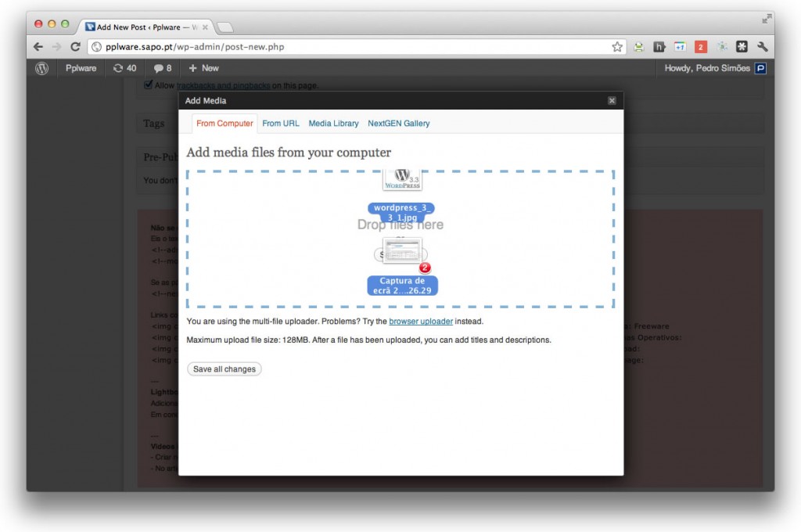The height and width of the screenshot is (532, 801).
Task: Open the Chrome wrench settings menu
Action: click(x=763, y=47)
